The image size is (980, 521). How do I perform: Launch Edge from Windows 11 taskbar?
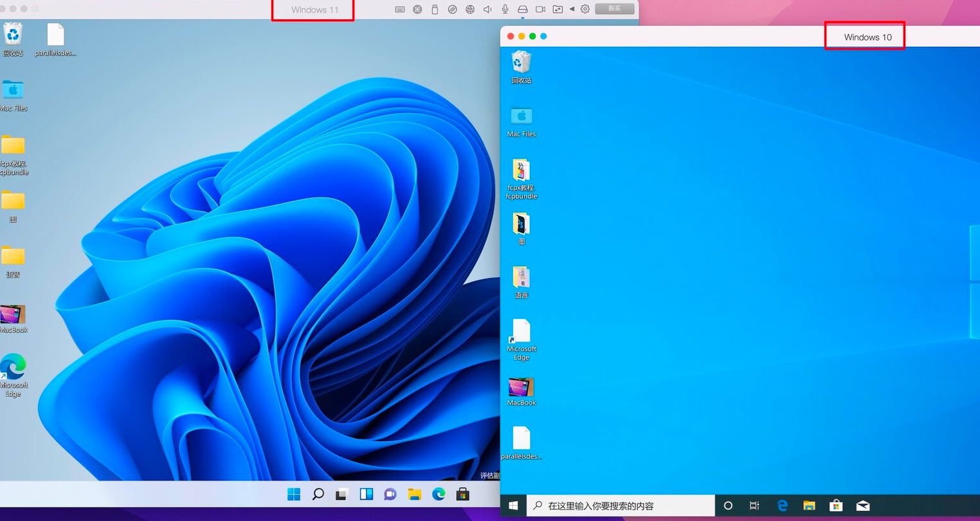point(439,494)
